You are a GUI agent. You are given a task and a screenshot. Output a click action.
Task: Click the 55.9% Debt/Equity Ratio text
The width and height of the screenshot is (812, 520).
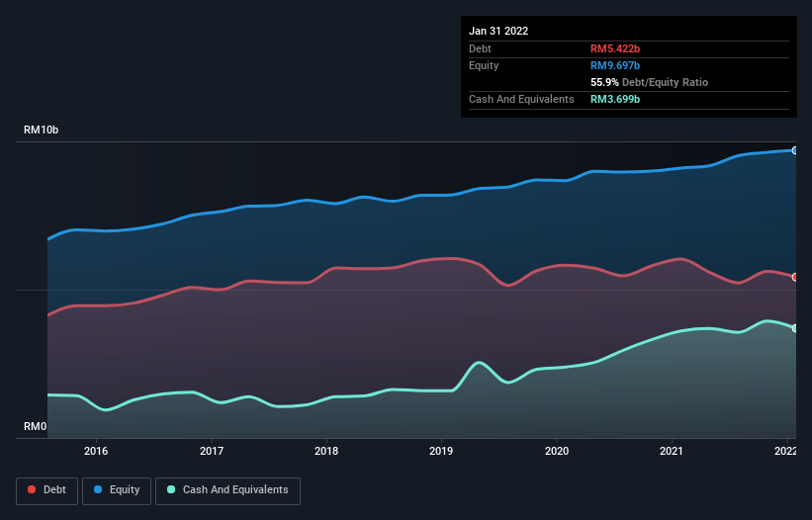649,82
